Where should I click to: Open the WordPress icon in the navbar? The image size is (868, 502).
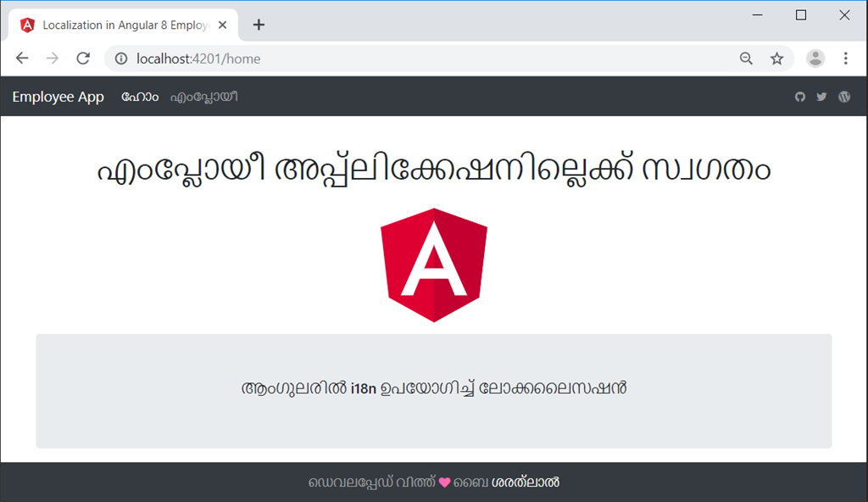pyautogui.click(x=843, y=97)
